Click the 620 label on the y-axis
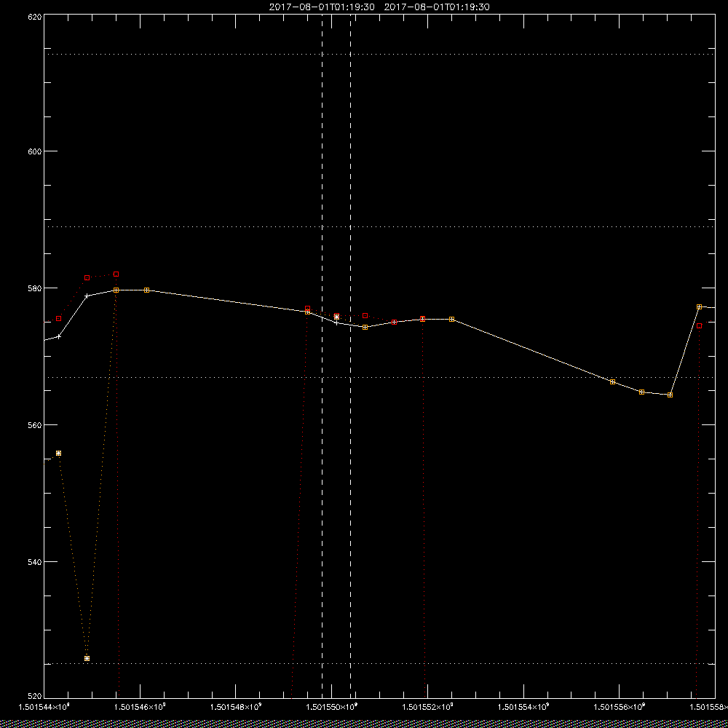 pos(35,17)
